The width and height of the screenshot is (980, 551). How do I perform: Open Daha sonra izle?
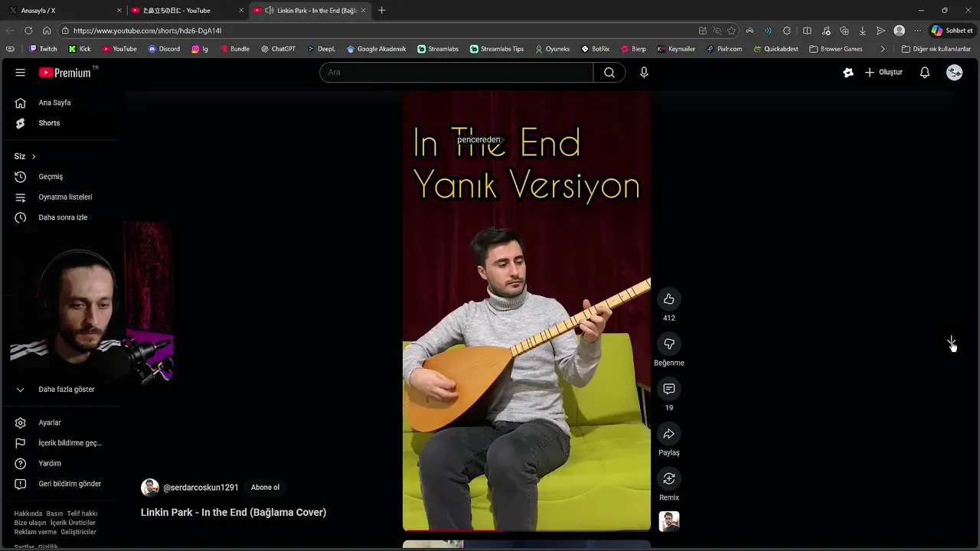(x=61, y=217)
